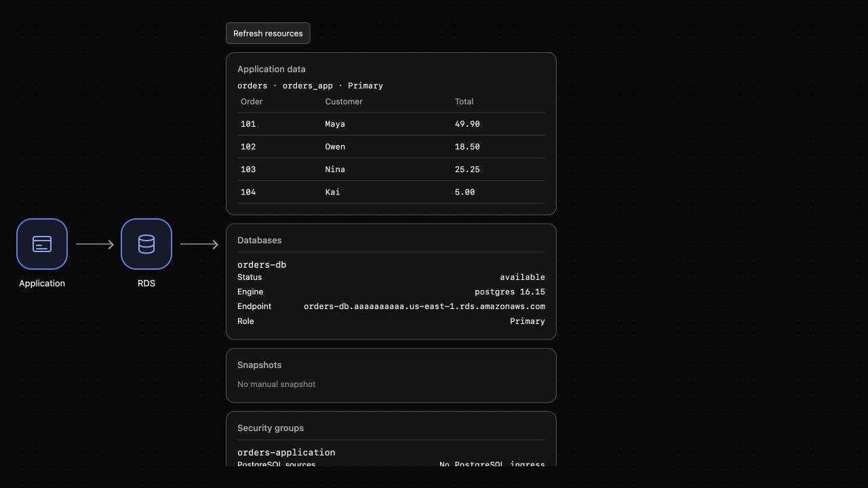Screen dimensions: 868x488
Task: Select order number 101 cell
Action: pyautogui.click(x=248, y=124)
